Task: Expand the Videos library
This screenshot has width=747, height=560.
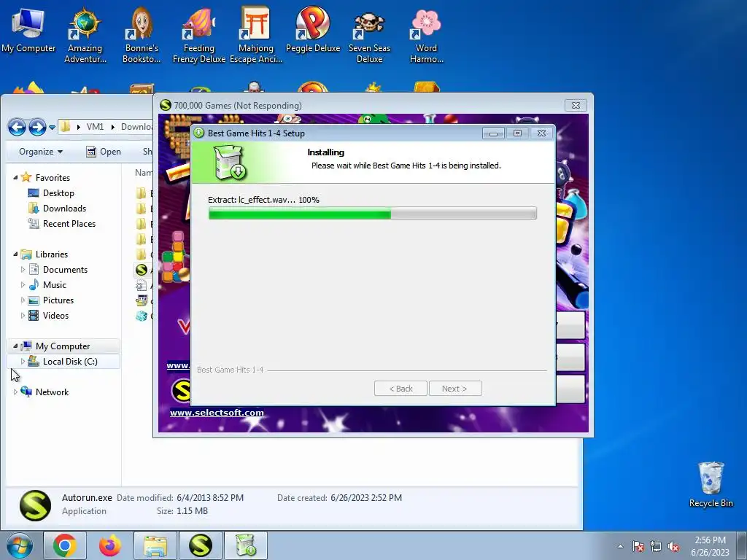Action: [x=23, y=315]
